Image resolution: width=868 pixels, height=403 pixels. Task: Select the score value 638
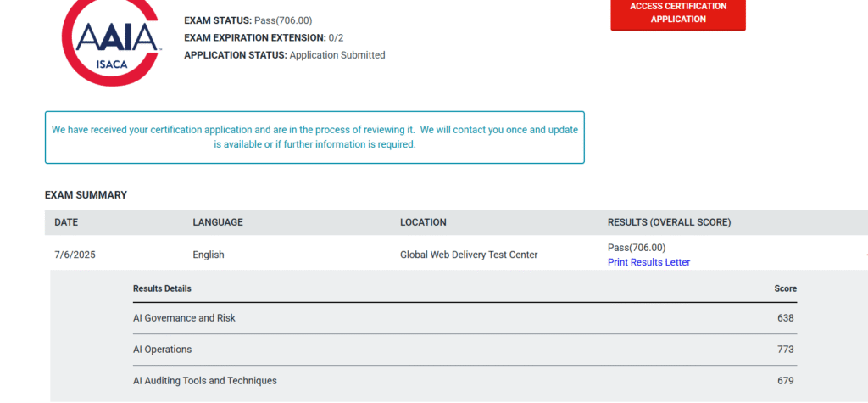(x=785, y=318)
